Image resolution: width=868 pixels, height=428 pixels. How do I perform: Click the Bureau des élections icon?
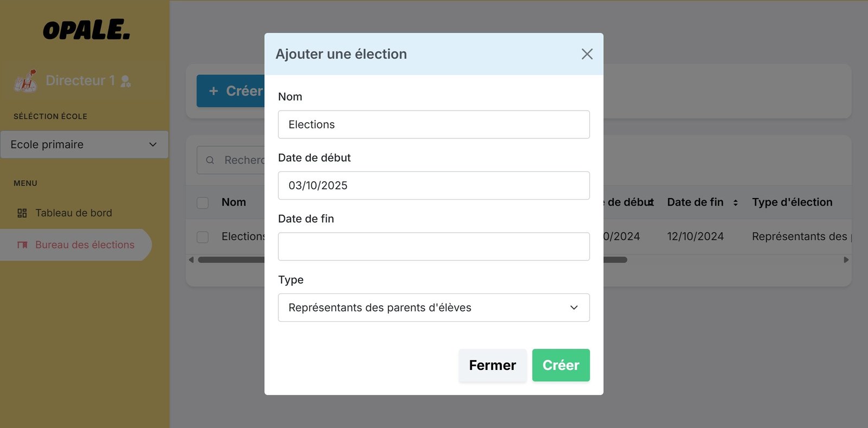[x=22, y=245]
